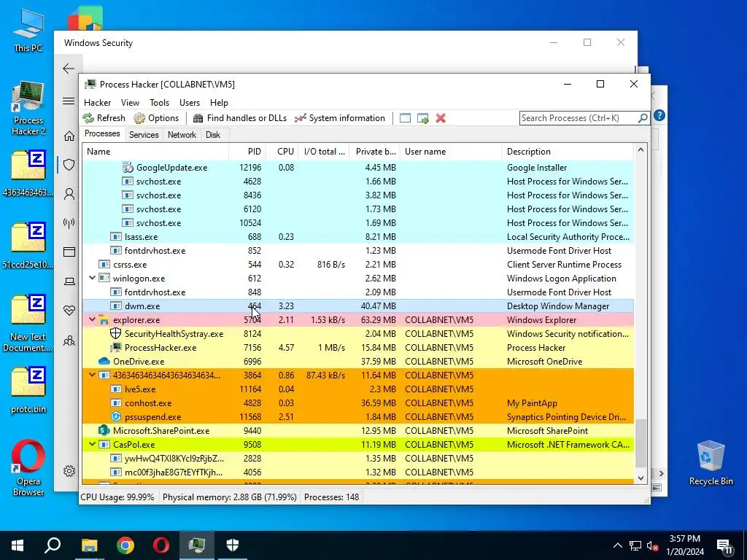Click the back arrow in Windows Security

pos(69,69)
